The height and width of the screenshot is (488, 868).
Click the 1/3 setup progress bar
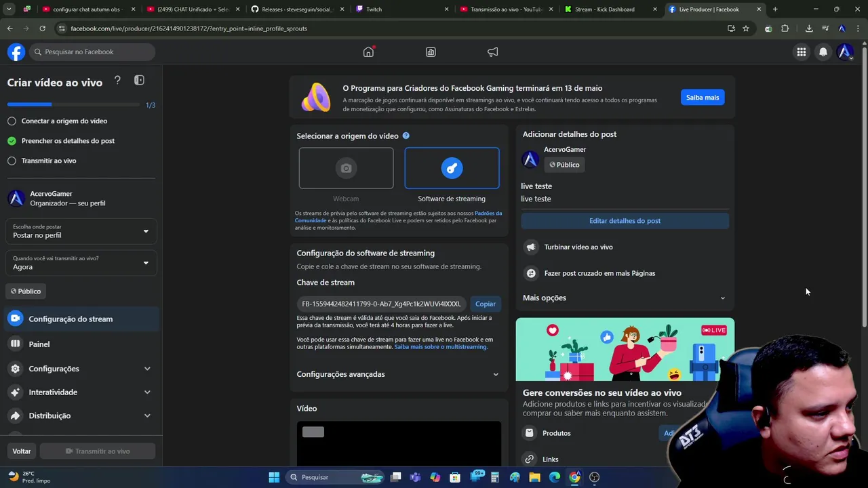75,104
